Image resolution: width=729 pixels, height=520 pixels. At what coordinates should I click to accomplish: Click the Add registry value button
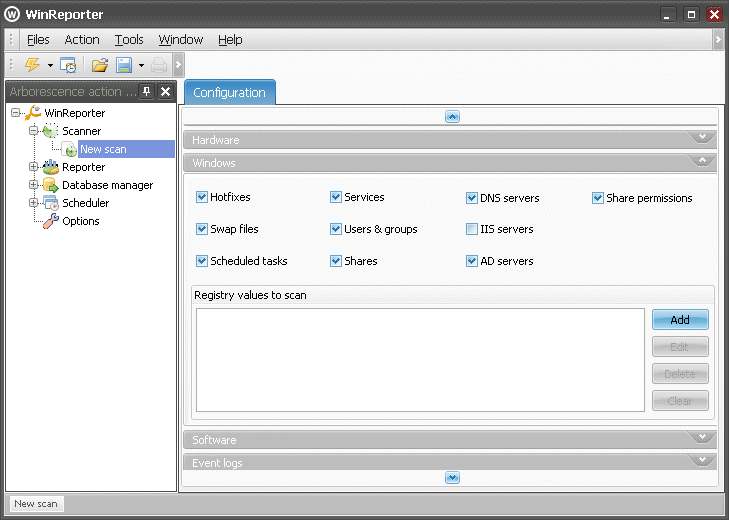coord(680,320)
